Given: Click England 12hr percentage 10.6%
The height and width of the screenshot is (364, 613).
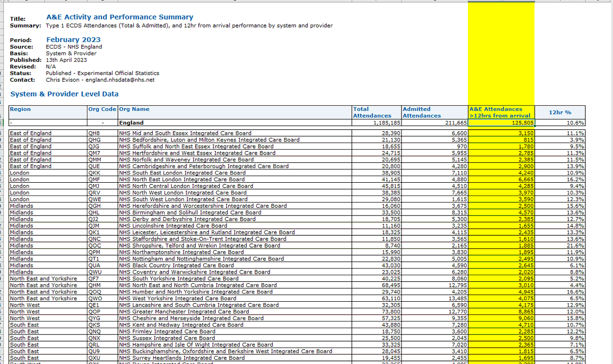Looking at the screenshot, I should click(x=560, y=123).
